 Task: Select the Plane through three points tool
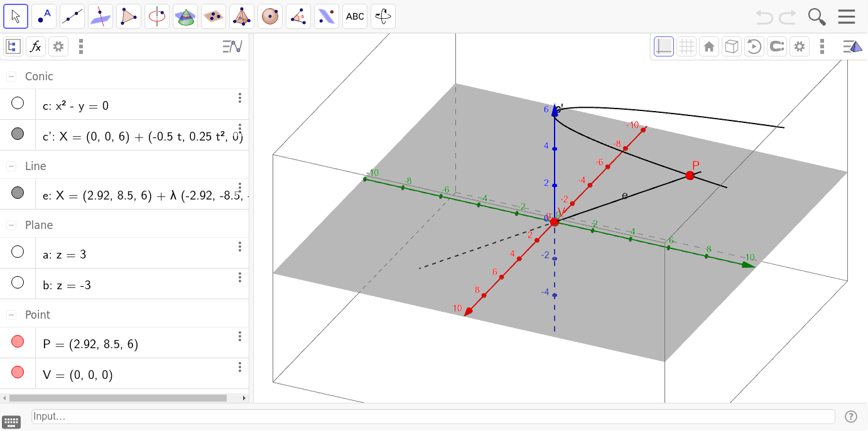pos(214,16)
